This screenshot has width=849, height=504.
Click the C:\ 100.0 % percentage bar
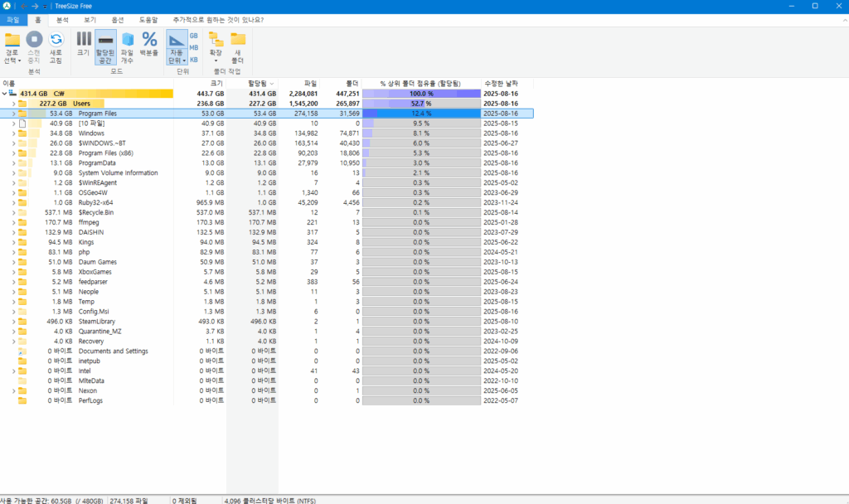coord(421,94)
